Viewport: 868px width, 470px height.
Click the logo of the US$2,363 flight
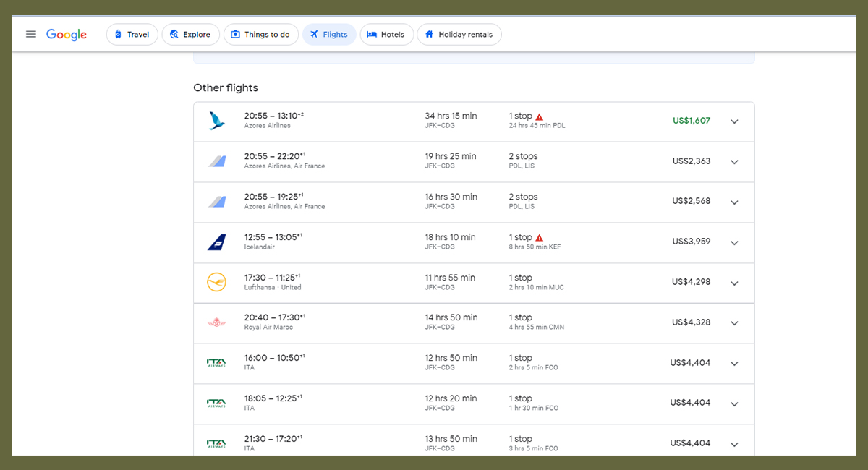coord(216,161)
